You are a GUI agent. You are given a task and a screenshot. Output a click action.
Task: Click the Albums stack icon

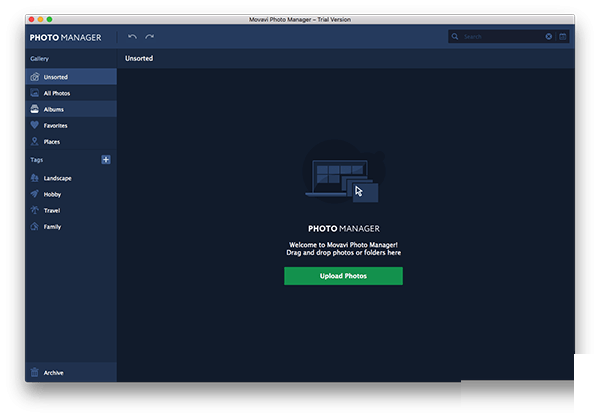[35, 109]
